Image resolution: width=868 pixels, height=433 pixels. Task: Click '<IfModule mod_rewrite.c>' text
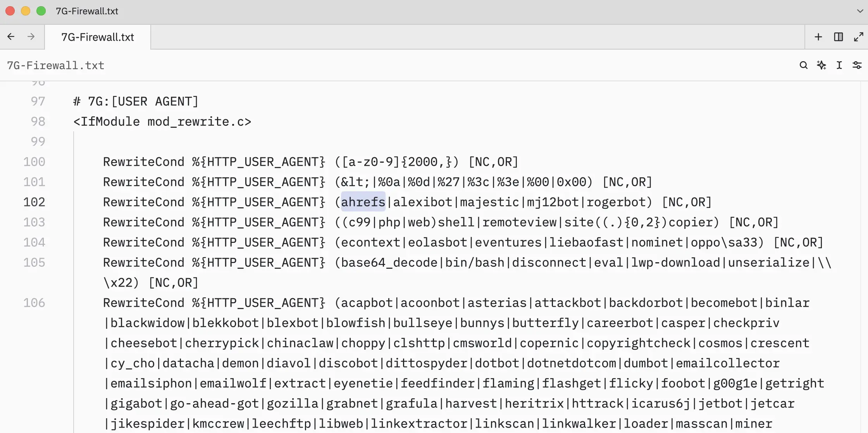(x=162, y=122)
